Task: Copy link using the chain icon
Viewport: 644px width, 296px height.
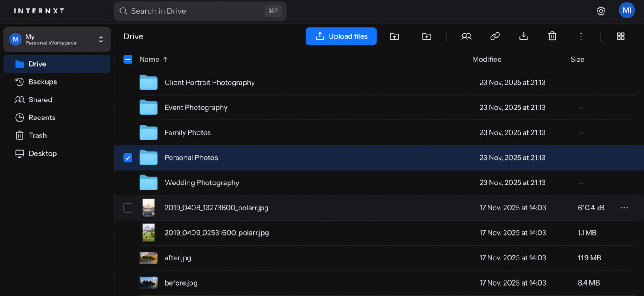Action: [495, 36]
